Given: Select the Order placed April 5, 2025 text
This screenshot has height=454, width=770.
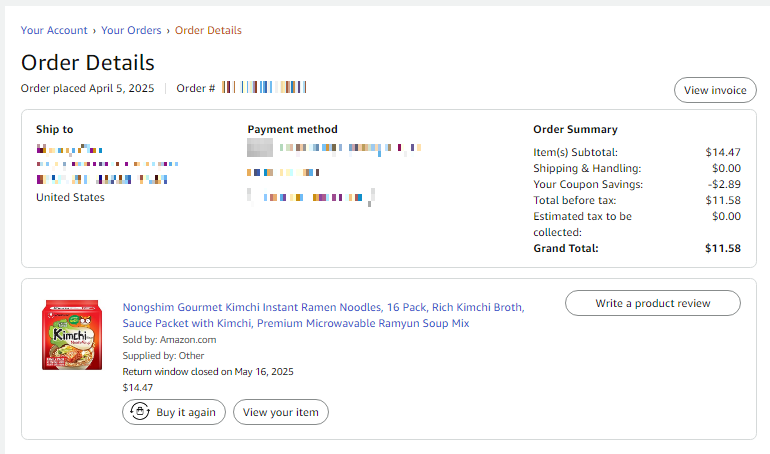Looking at the screenshot, I should pos(87,88).
